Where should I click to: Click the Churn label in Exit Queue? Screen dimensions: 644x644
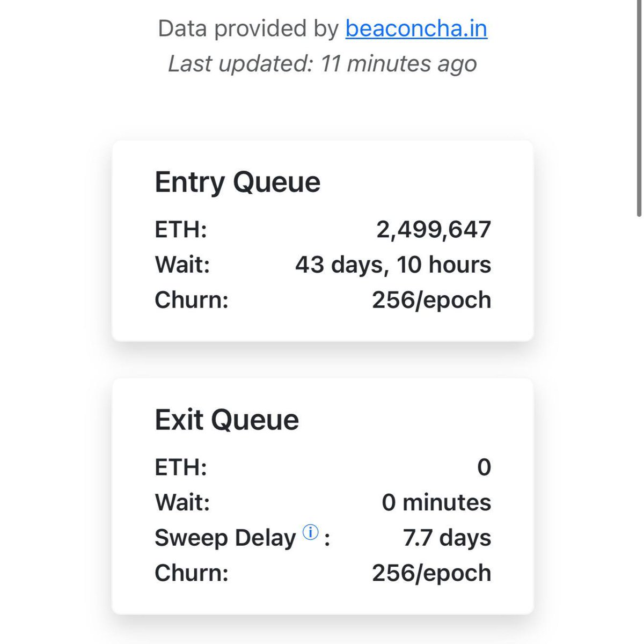point(192,573)
